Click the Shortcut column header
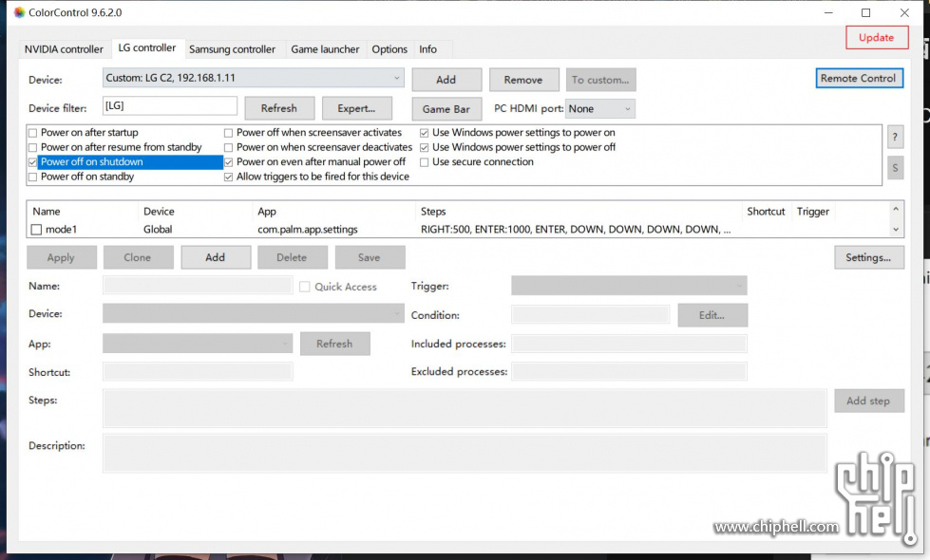 pyautogui.click(x=766, y=212)
